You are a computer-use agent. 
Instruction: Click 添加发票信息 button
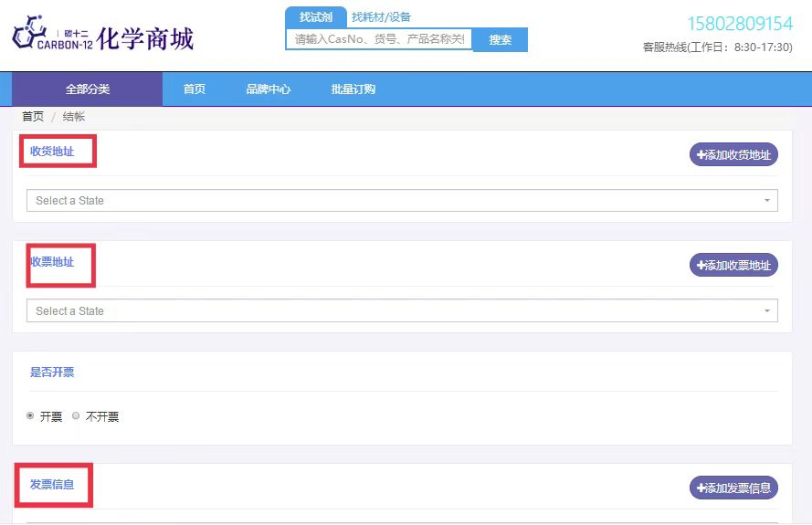tap(733, 488)
